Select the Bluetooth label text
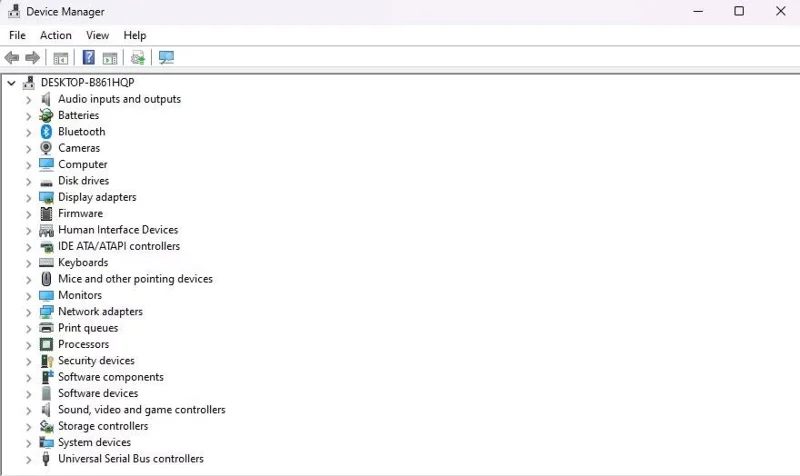 pos(82,132)
